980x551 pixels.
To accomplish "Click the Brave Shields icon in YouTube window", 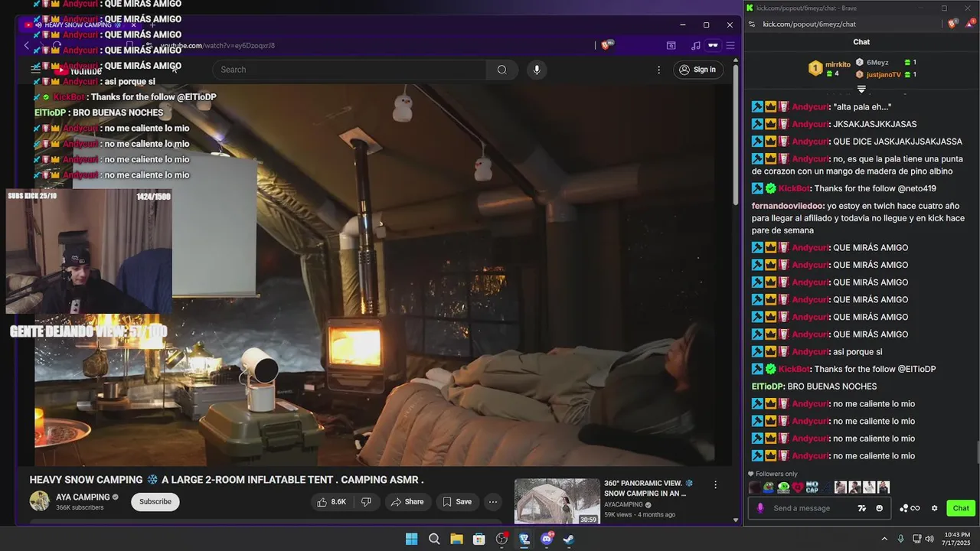I will (x=608, y=45).
